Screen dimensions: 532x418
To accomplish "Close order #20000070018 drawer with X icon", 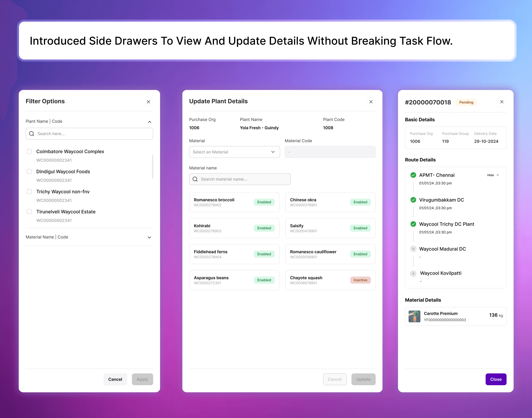I will pos(502,102).
